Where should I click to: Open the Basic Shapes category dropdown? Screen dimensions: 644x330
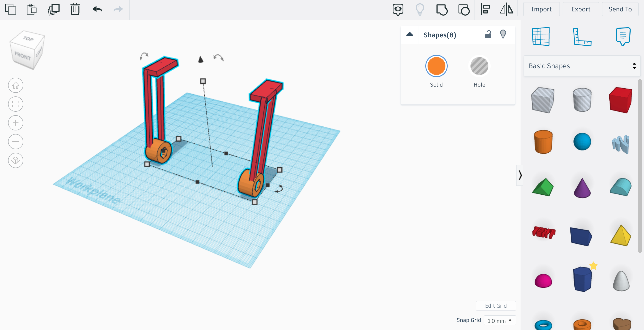pos(582,66)
